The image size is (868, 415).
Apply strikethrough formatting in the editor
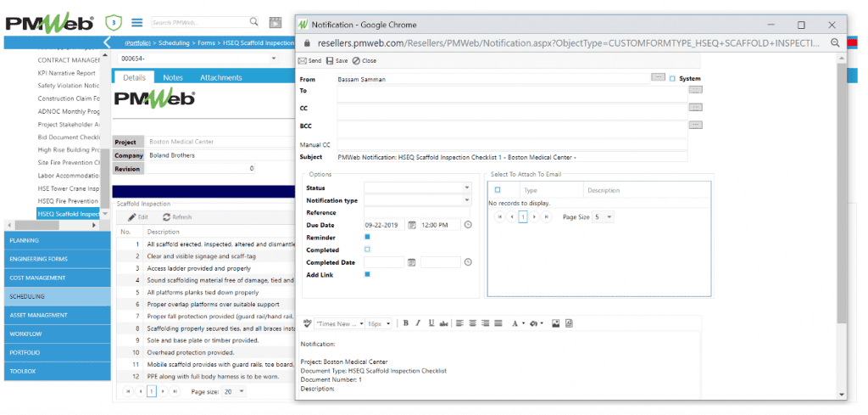(443, 323)
